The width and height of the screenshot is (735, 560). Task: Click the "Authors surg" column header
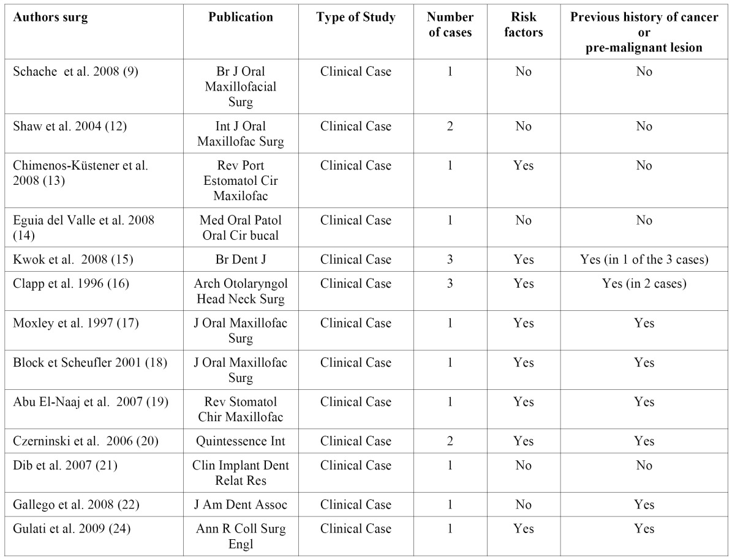[51, 17]
